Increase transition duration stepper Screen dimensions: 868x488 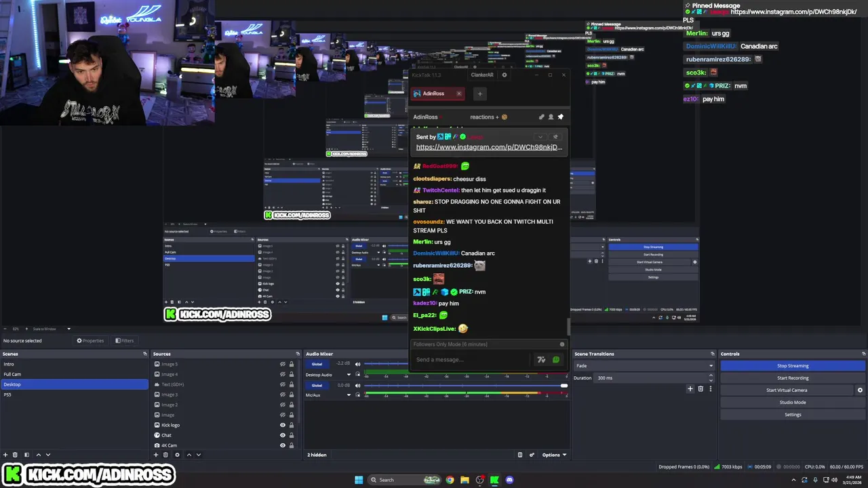coord(711,376)
